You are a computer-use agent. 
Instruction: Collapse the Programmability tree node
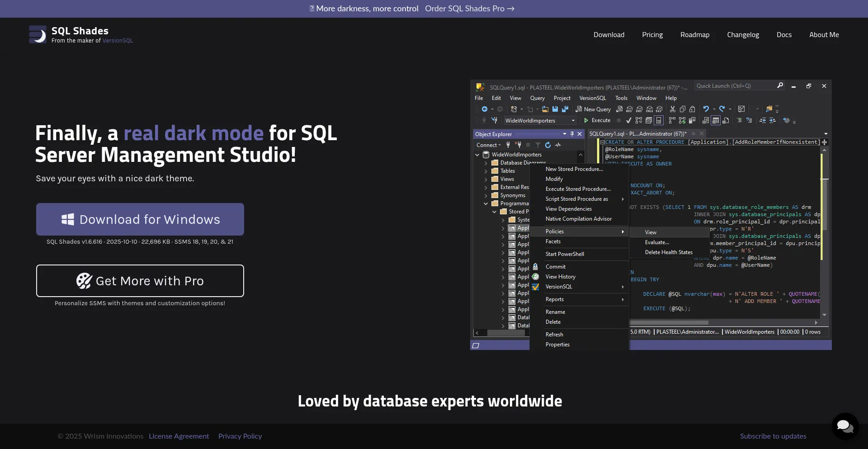pyautogui.click(x=486, y=203)
